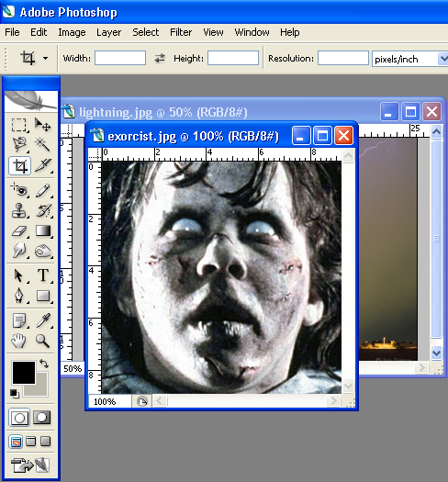The width and height of the screenshot is (448, 482).
Task: Open Crop tool preset picker arrow
Action: [46, 58]
